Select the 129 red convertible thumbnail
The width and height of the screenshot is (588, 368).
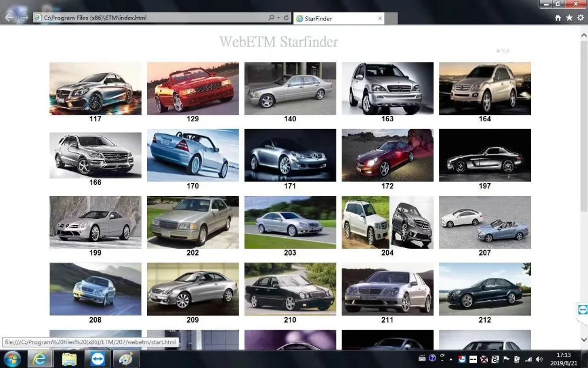tap(193, 88)
